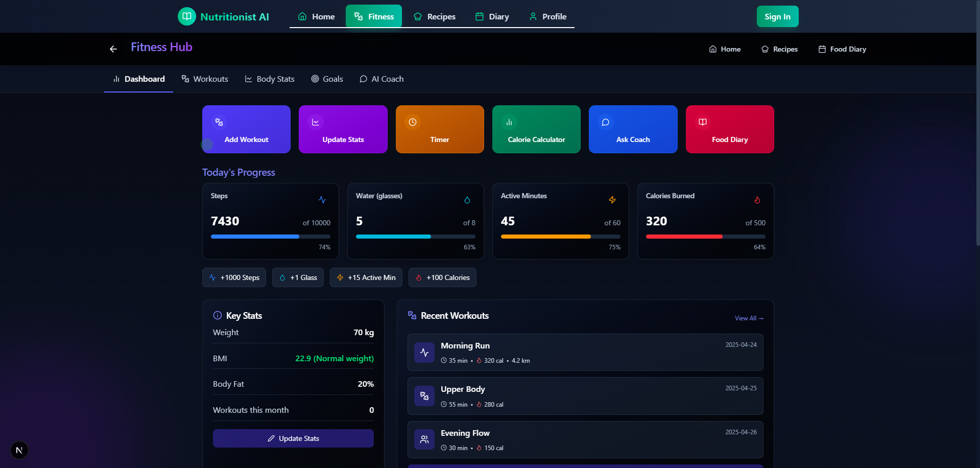The height and width of the screenshot is (468, 980).
Task: Click the clock icon in Evening Flow details
Action: coord(444,448)
